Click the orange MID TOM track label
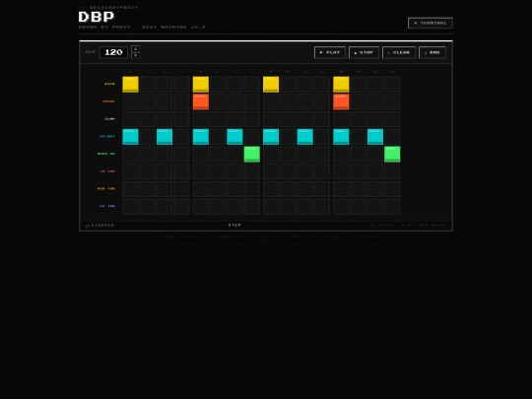The height and width of the screenshot is (399, 532). tap(106, 188)
